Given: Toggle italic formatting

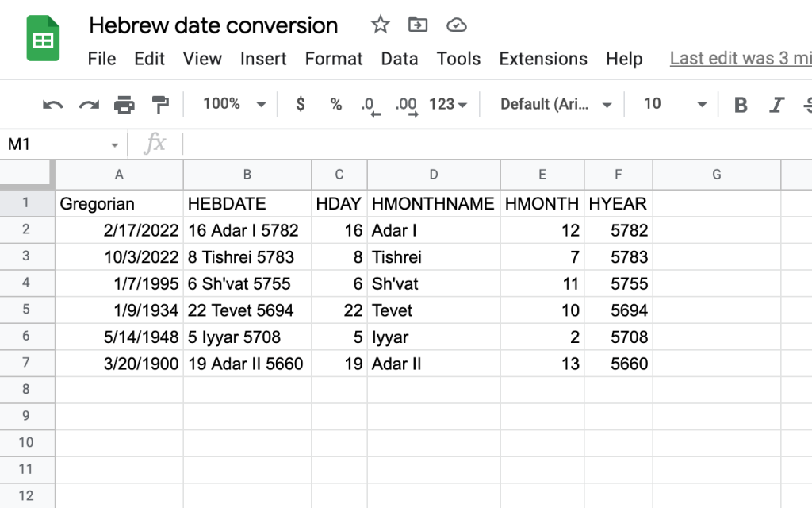Looking at the screenshot, I should pyautogui.click(x=777, y=105).
